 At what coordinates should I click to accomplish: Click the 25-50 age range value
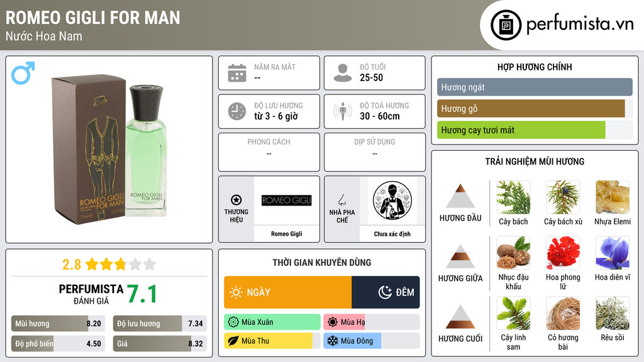tap(371, 77)
